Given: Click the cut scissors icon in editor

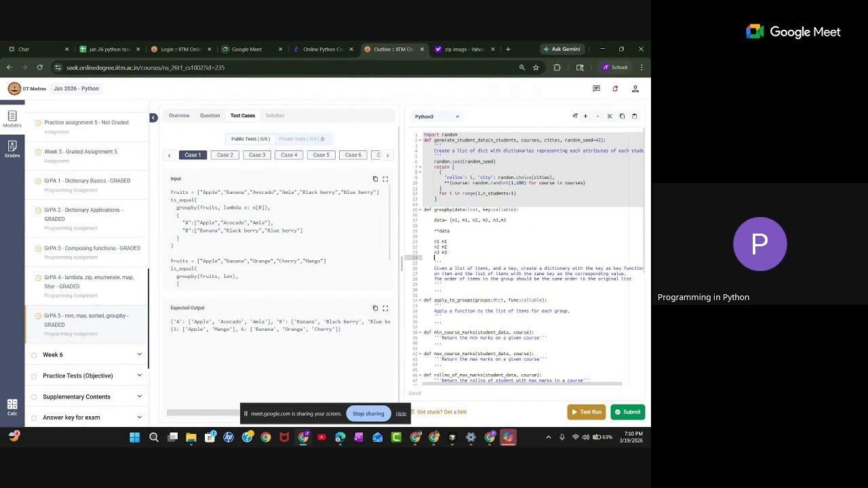Looking at the screenshot, I should click(610, 116).
